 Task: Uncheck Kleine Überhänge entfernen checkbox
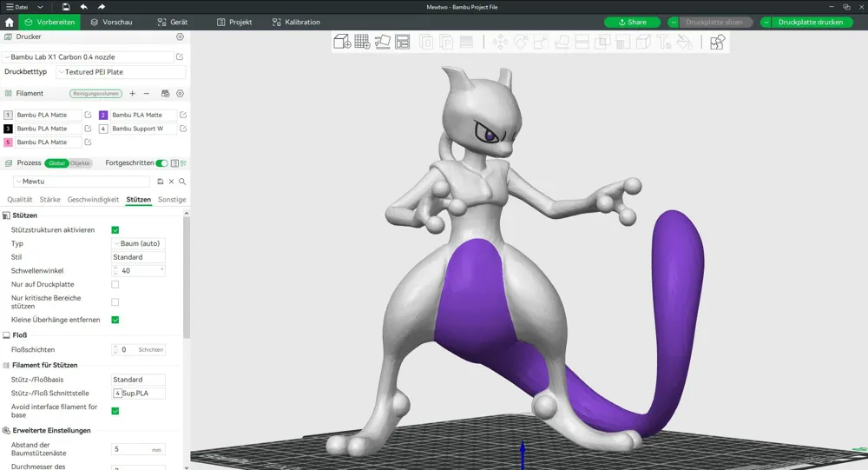tap(115, 320)
